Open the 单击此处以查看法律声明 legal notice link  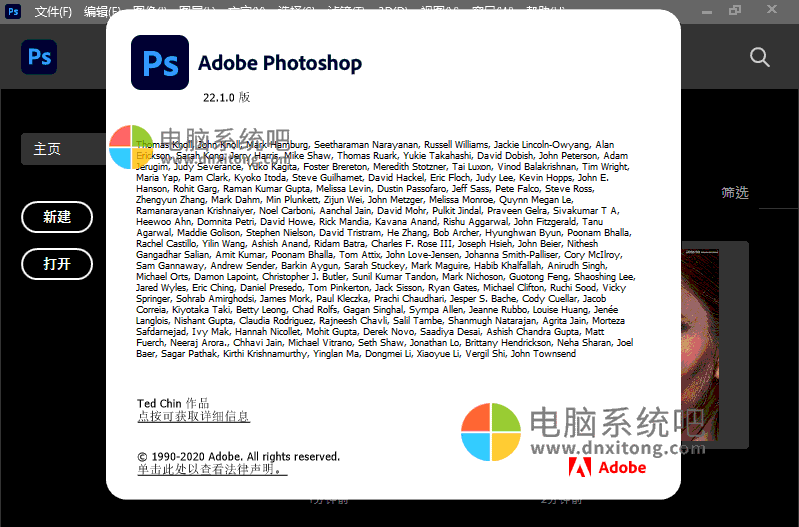tap(211, 469)
